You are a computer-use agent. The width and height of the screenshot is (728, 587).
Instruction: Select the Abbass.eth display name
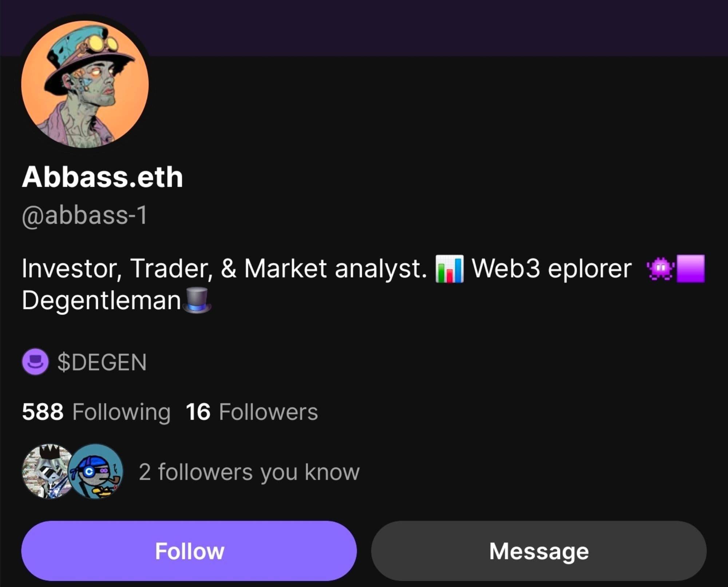(102, 177)
